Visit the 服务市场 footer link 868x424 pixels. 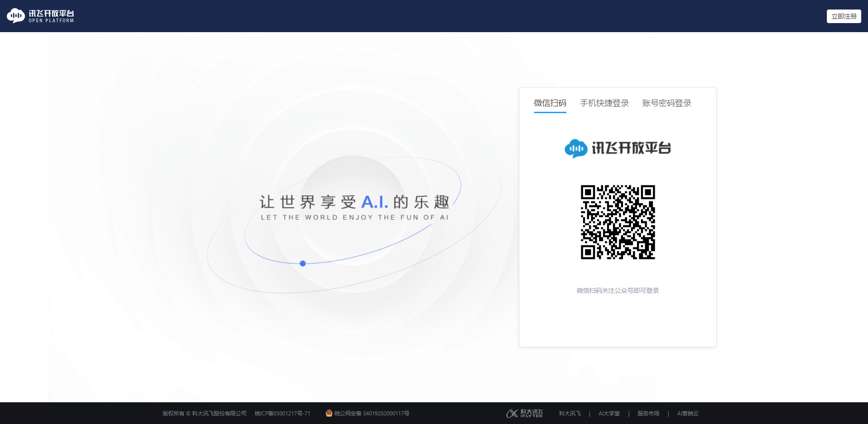pos(648,413)
